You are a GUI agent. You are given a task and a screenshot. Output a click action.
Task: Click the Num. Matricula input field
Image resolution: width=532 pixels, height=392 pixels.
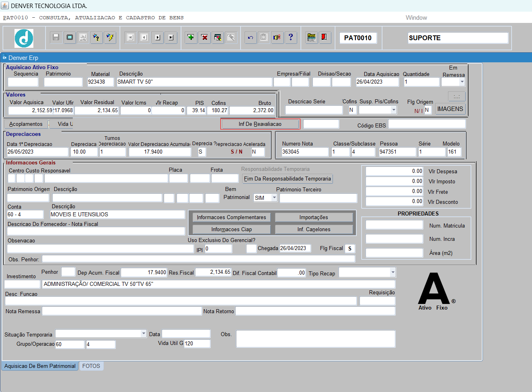[x=394, y=225]
